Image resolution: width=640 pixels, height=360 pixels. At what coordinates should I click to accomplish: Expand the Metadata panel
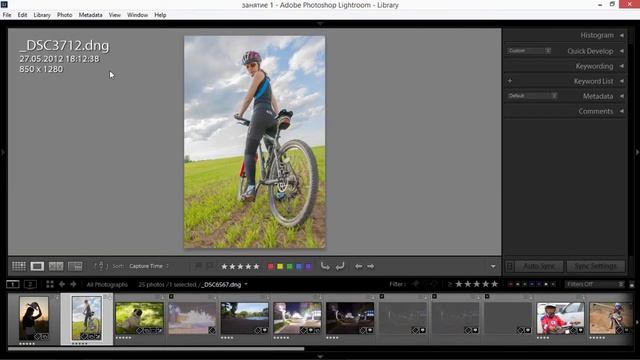click(x=622, y=96)
